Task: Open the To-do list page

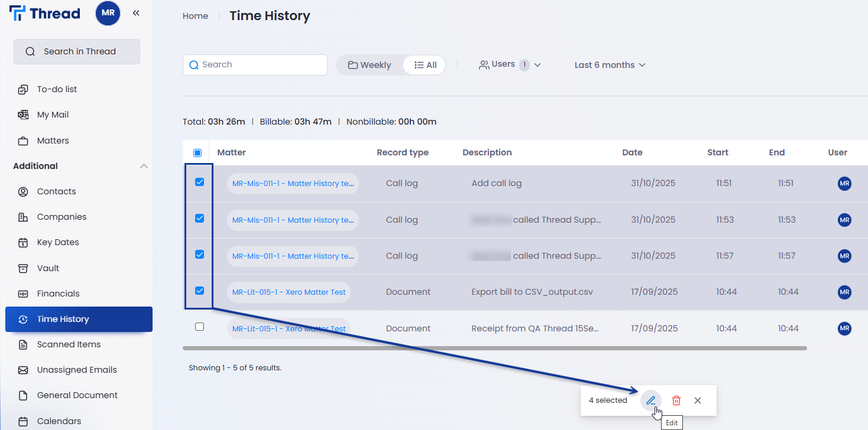Action: click(x=57, y=89)
